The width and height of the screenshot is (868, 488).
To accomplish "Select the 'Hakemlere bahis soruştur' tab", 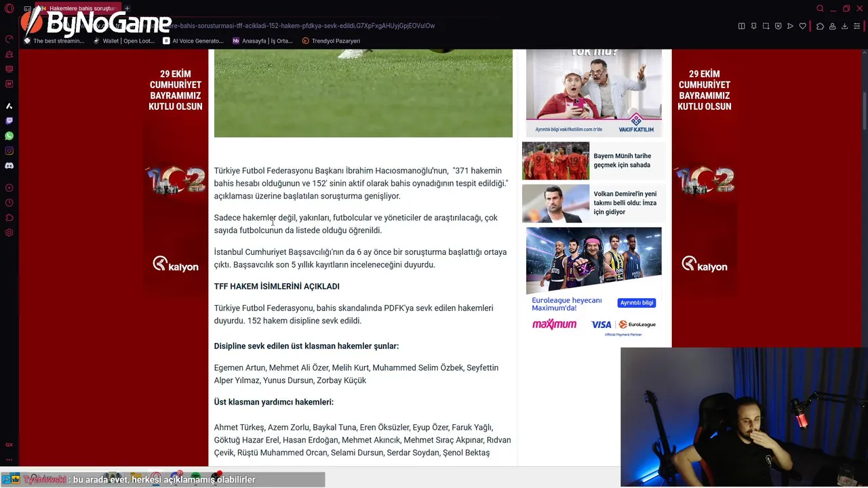I will [x=79, y=8].
